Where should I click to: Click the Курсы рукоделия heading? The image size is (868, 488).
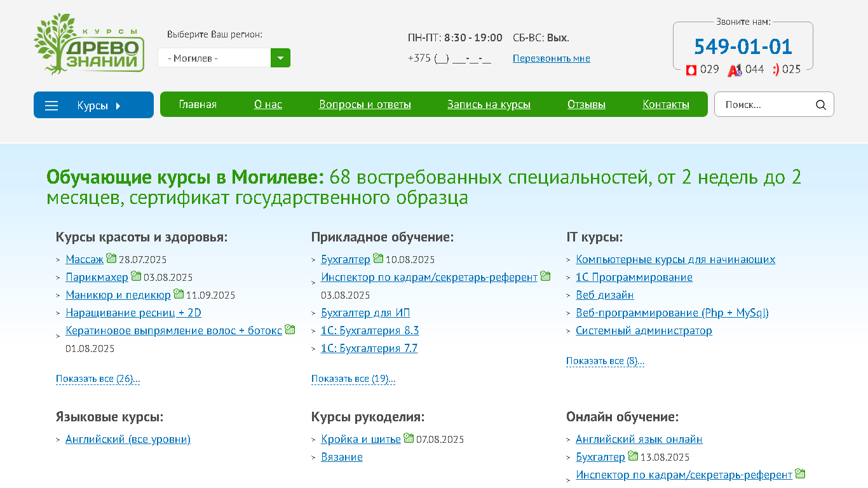[x=368, y=417]
